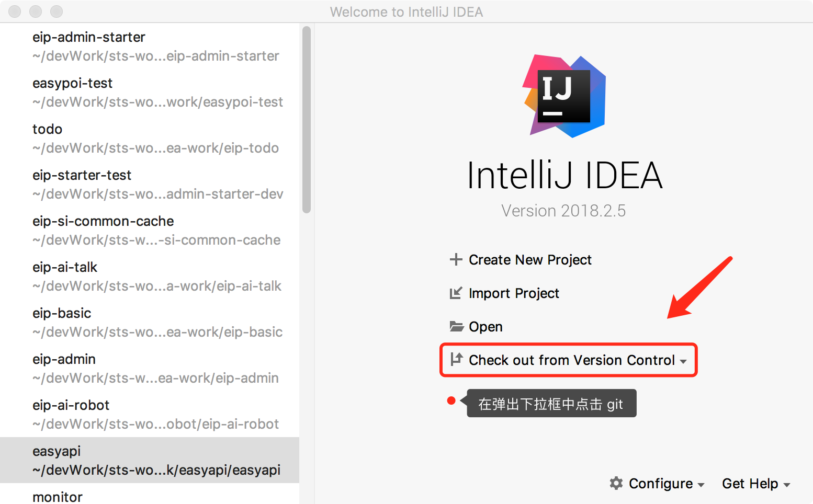
Task: Choose Import Project
Action: [514, 293]
